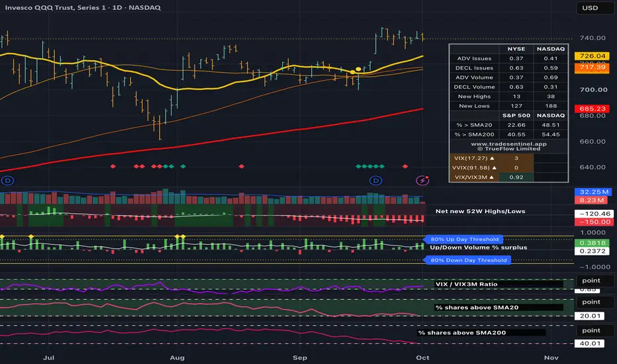Viewport: 617px width, 364px height.
Task: Click the Aug label on time axis
Action: click(177, 357)
